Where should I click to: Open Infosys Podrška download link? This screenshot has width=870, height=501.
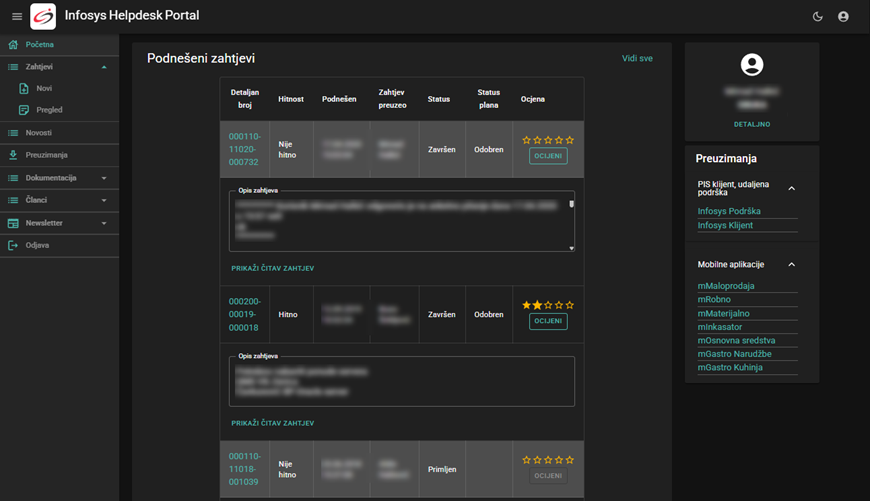(729, 211)
